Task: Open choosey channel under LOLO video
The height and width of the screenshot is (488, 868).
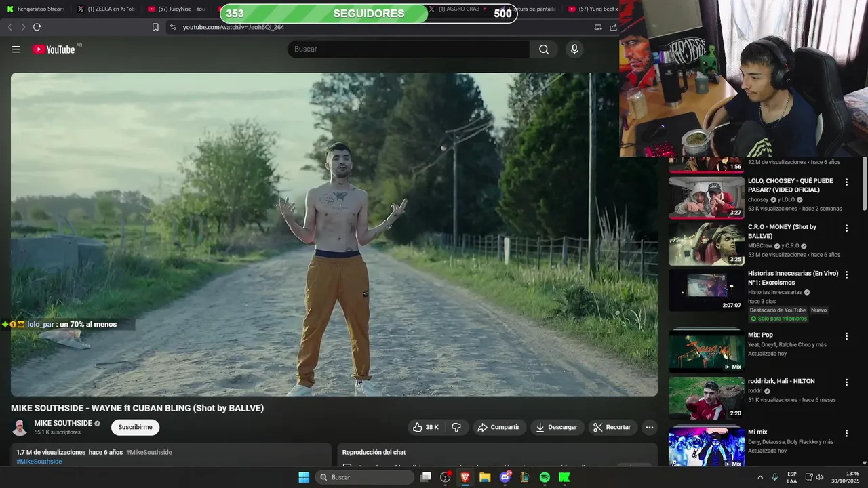Action: coord(758,200)
